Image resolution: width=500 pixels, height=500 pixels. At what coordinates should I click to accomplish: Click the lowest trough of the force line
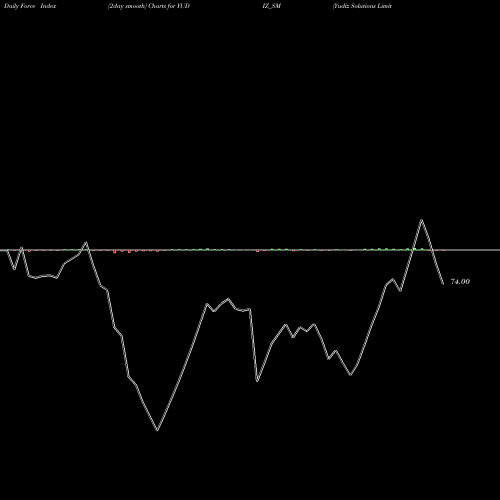(157, 430)
